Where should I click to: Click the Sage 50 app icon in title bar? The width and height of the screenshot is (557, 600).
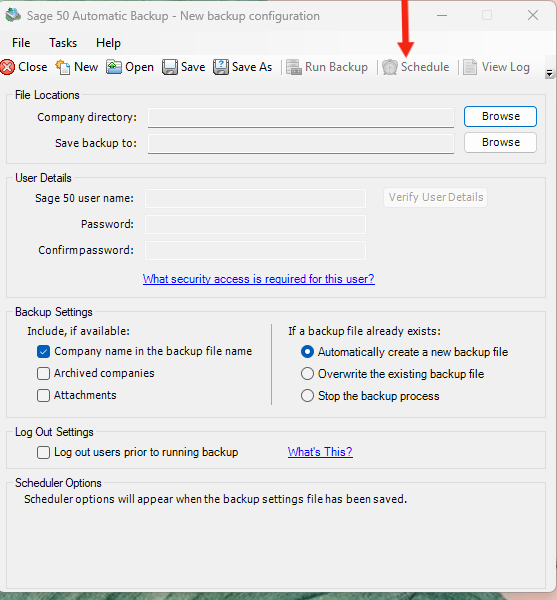13,15
